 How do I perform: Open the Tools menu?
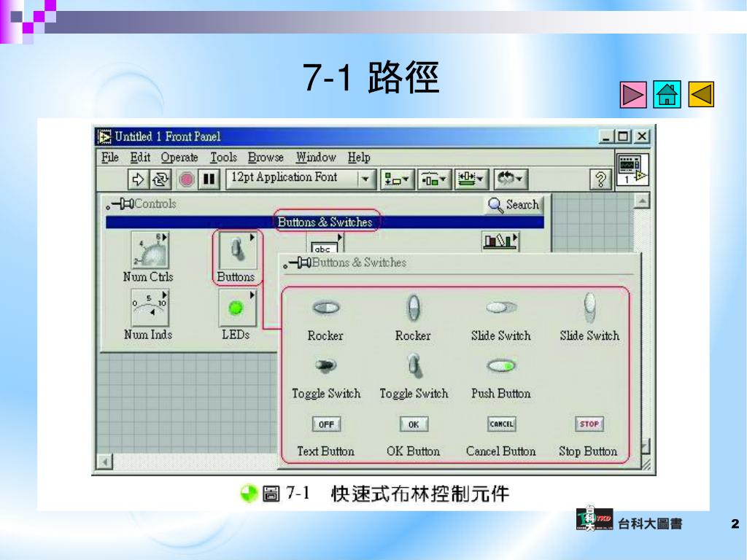pyautogui.click(x=223, y=157)
